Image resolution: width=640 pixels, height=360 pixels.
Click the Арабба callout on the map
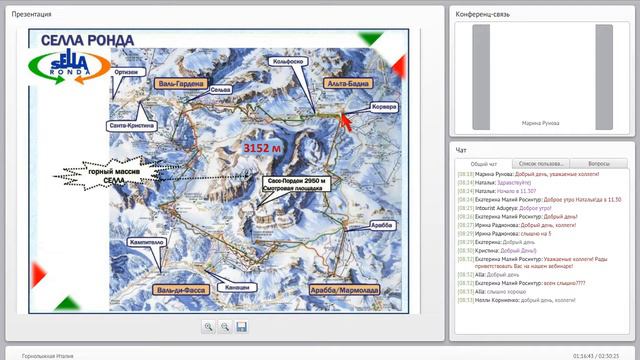click(382, 225)
